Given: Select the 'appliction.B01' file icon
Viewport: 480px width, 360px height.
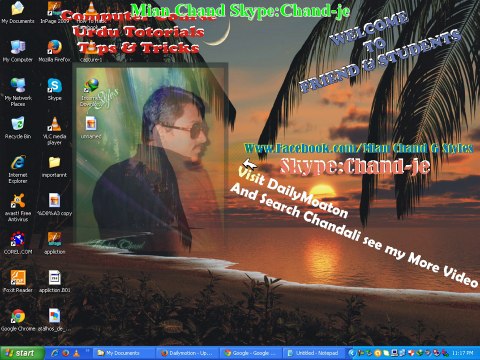Looking at the screenshot, I should [54, 281].
